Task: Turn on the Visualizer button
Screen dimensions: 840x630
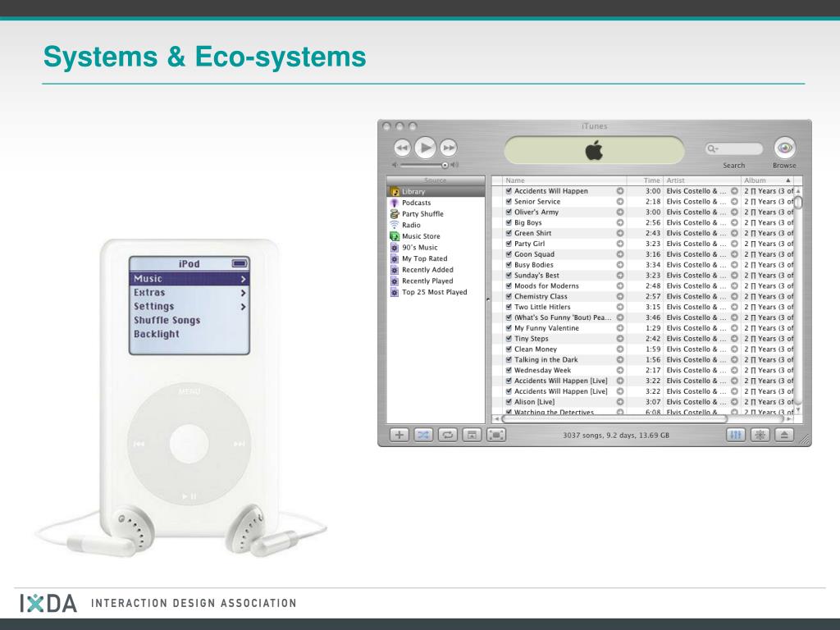Action: tap(760, 435)
